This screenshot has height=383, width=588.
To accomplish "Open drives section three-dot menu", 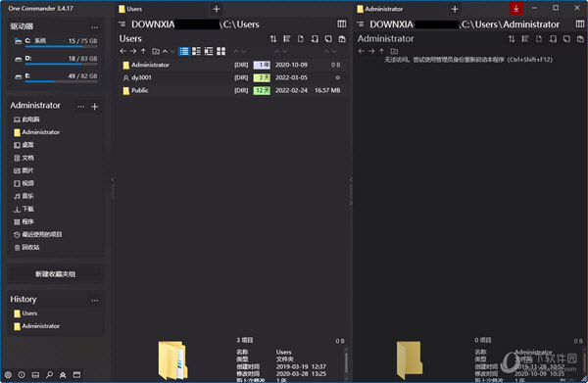I will 94,27.
